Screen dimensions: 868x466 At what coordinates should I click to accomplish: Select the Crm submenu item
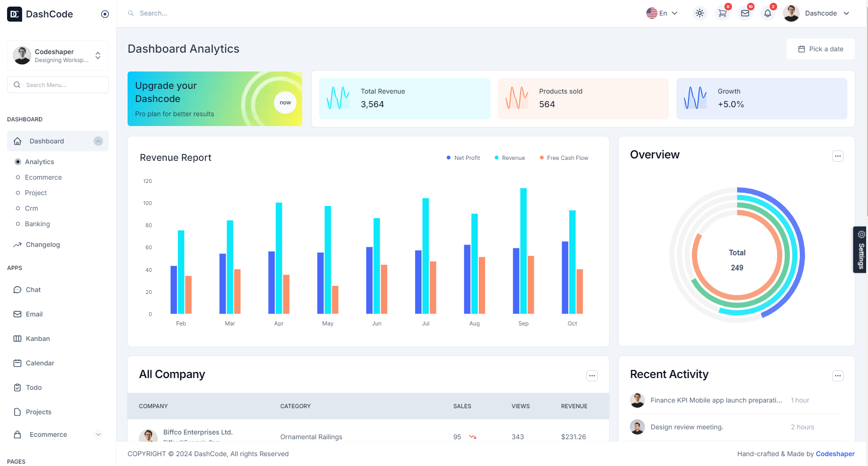pos(32,208)
